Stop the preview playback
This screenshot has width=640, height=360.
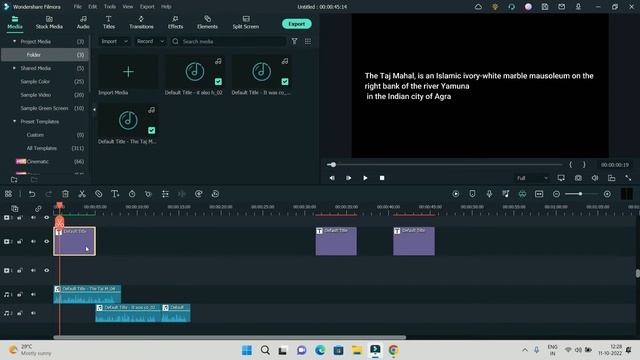tap(382, 178)
